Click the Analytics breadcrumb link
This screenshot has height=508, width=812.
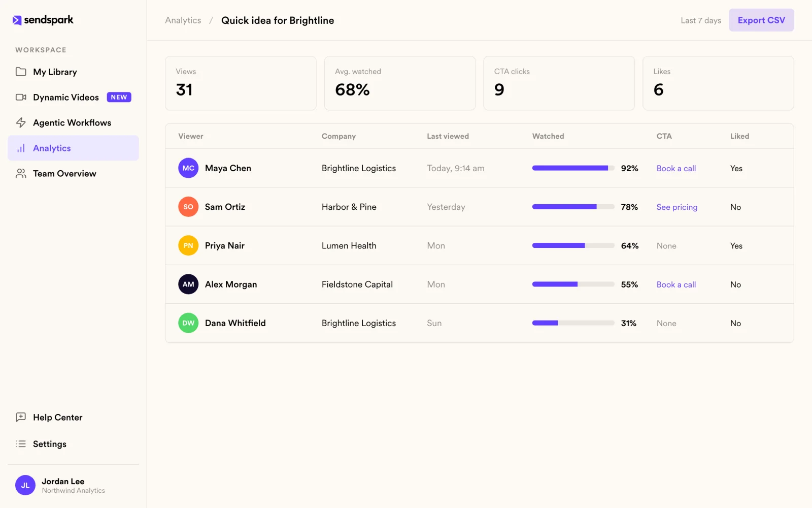(x=183, y=20)
